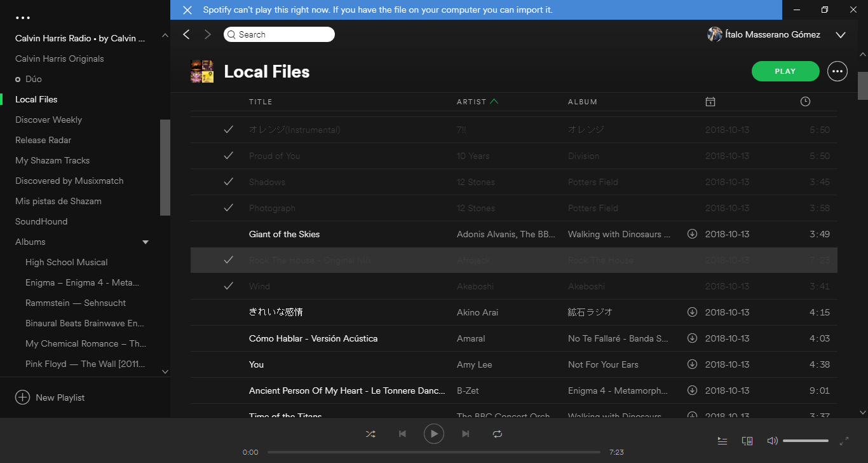Collapse the Albums folder arrow
This screenshot has width=868, height=463.
coord(146,242)
